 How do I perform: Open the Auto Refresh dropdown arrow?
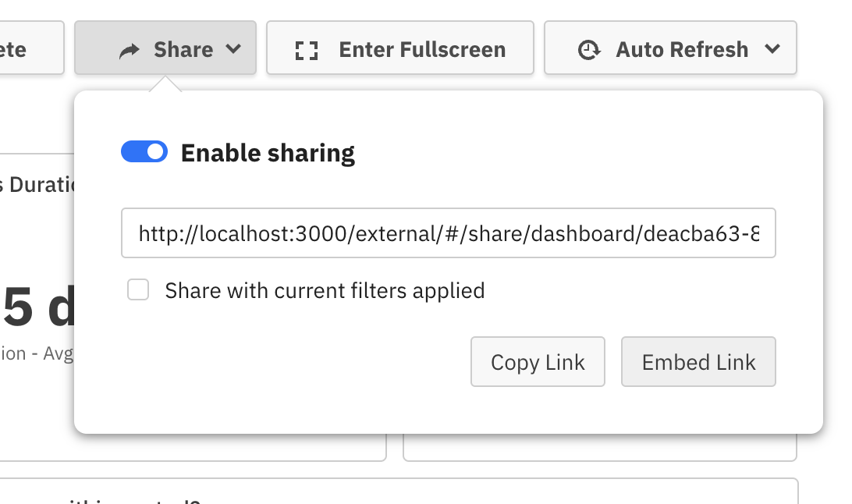pos(772,49)
